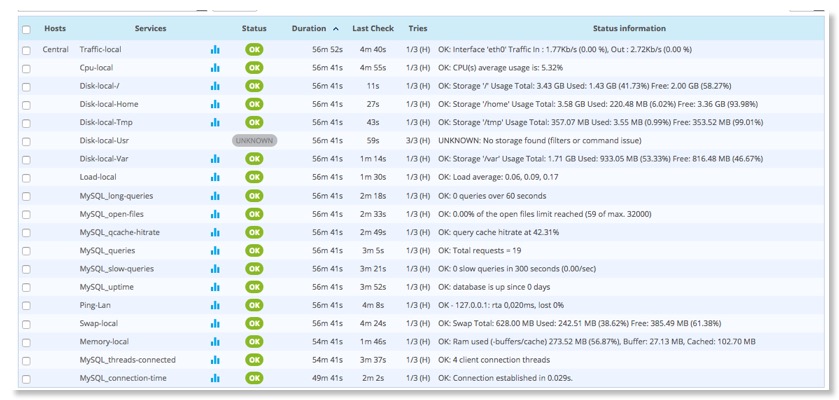The image size is (839, 400).
Task: Open the Central host link
Action: coord(55,49)
